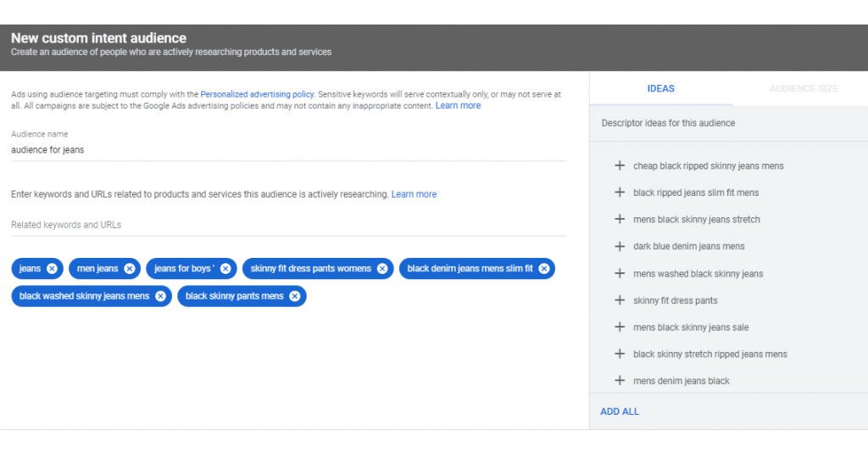This screenshot has width=868, height=453.
Task: Edit the Audience name field
Action: click(x=288, y=150)
